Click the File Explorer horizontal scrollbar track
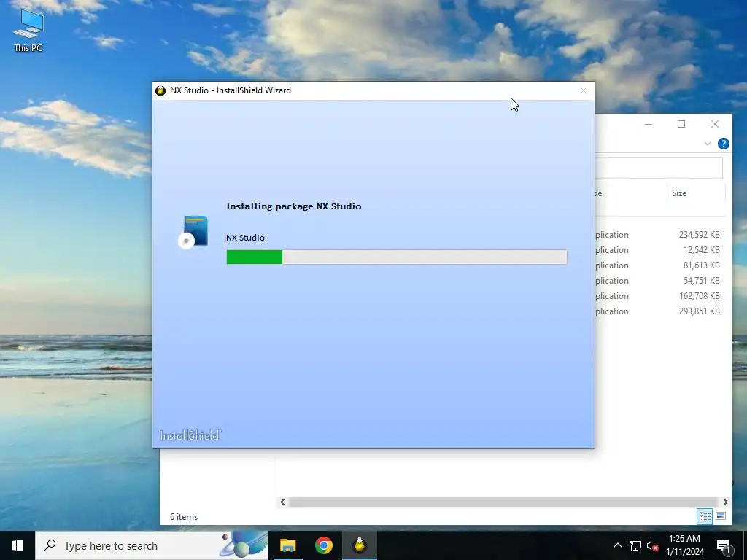Screen dimensions: 747x560 503,502
